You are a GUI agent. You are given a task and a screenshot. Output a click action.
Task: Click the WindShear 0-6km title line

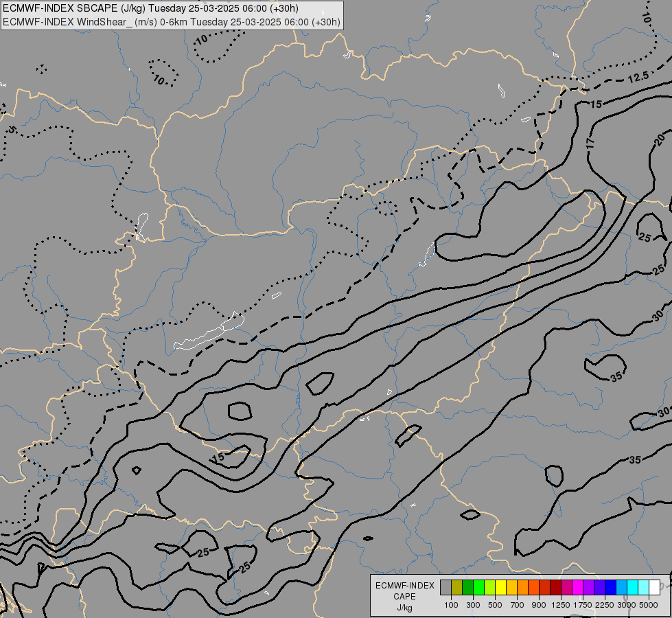172,22
